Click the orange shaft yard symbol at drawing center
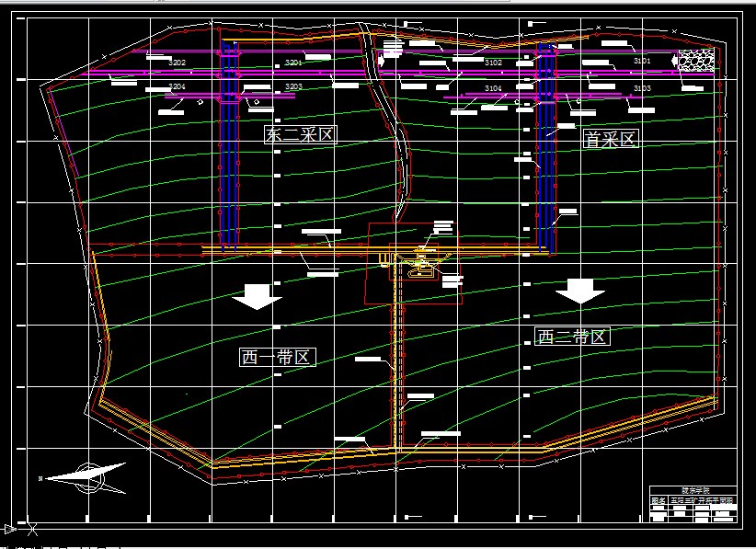The height and width of the screenshot is (549, 756). (421, 267)
